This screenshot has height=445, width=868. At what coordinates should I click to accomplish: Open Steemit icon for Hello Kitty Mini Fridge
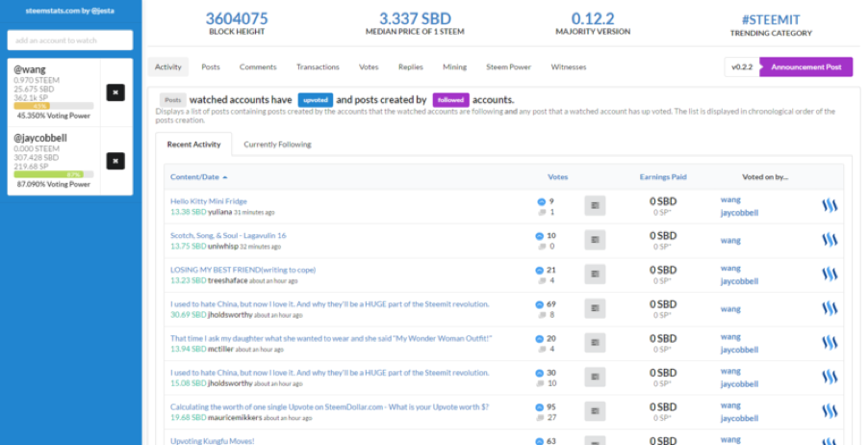[x=830, y=205]
